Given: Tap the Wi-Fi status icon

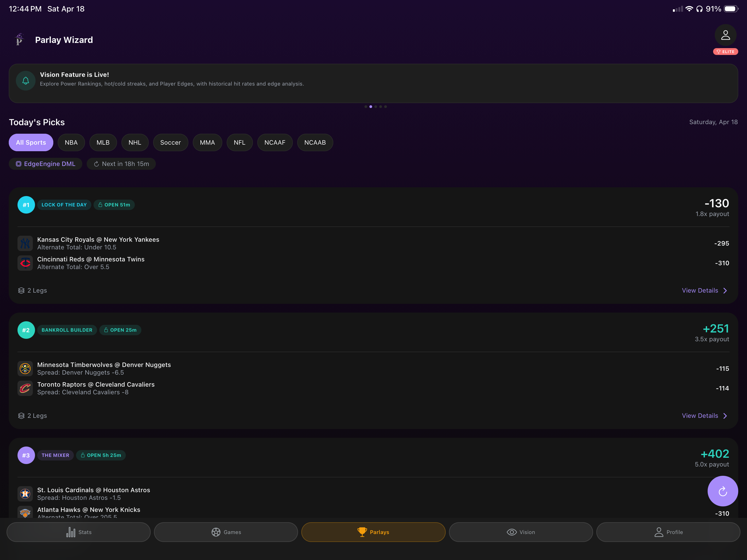Looking at the screenshot, I should [x=689, y=9].
